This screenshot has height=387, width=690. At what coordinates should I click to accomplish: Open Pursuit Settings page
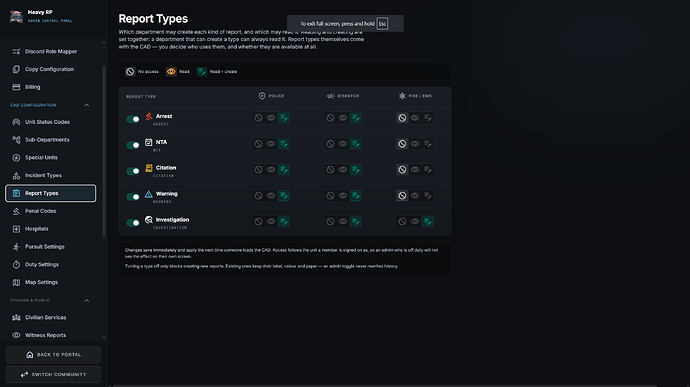(51, 247)
